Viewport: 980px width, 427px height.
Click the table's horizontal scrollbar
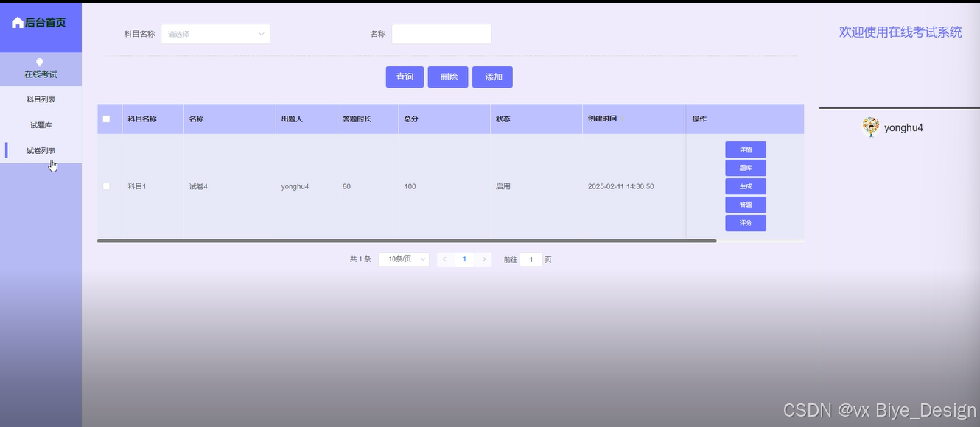point(406,241)
